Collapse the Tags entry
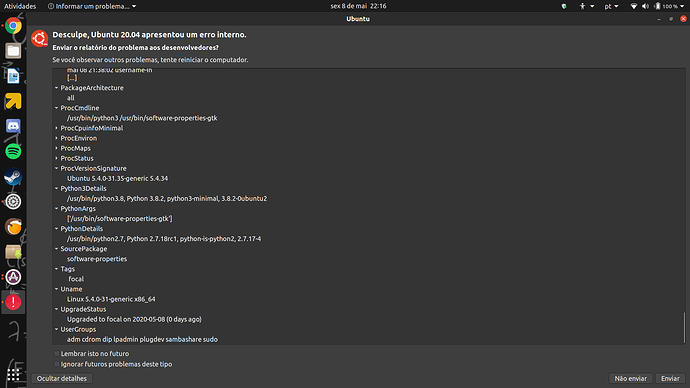The height and width of the screenshot is (388, 690). [56, 269]
